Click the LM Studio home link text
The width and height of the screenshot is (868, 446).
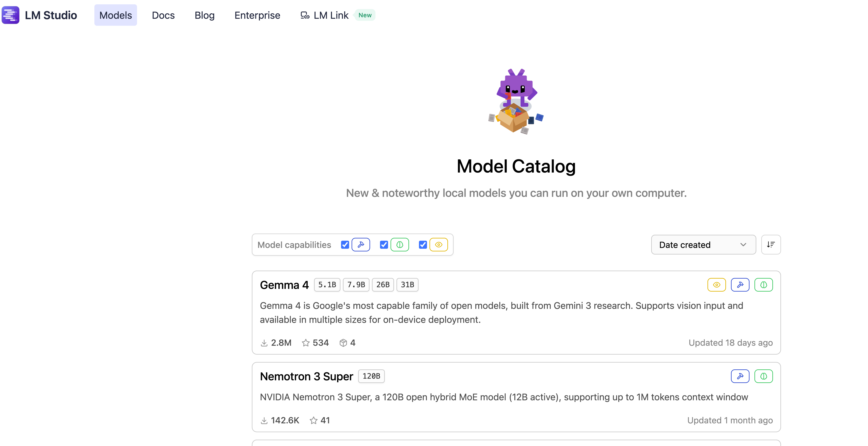click(51, 15)
